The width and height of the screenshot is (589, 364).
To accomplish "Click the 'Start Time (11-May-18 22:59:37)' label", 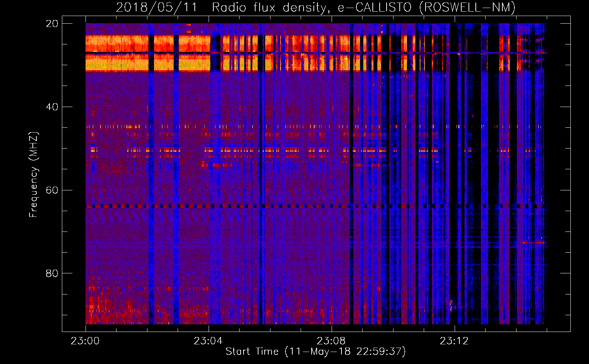I will pyautogui.click(x=316, y=352).
